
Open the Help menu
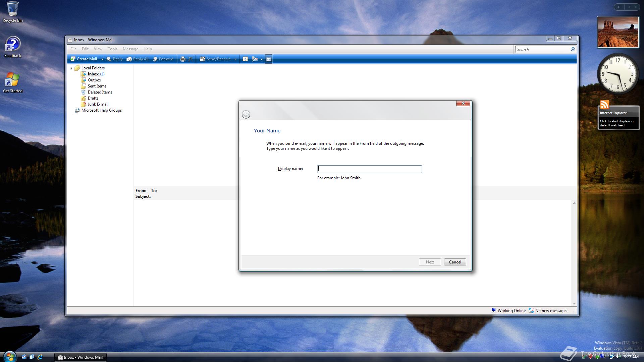pyautogui.click(x=148, y=49)
